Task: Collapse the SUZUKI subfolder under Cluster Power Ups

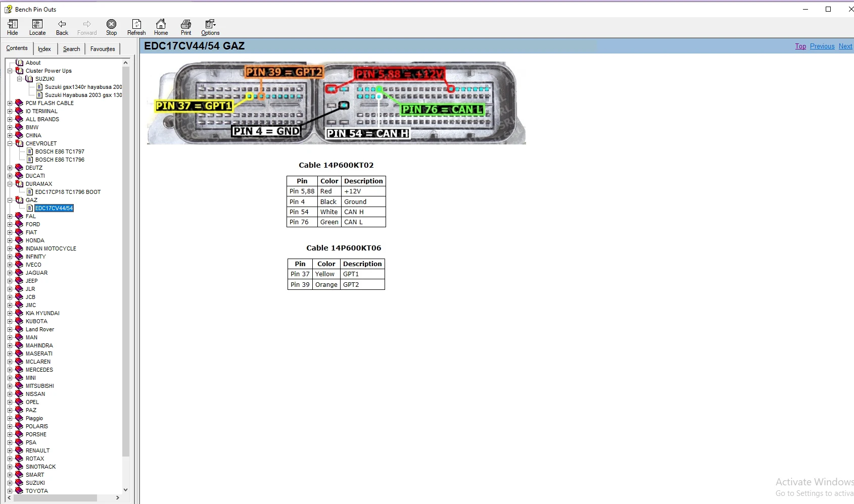Action: coord(19,79)
